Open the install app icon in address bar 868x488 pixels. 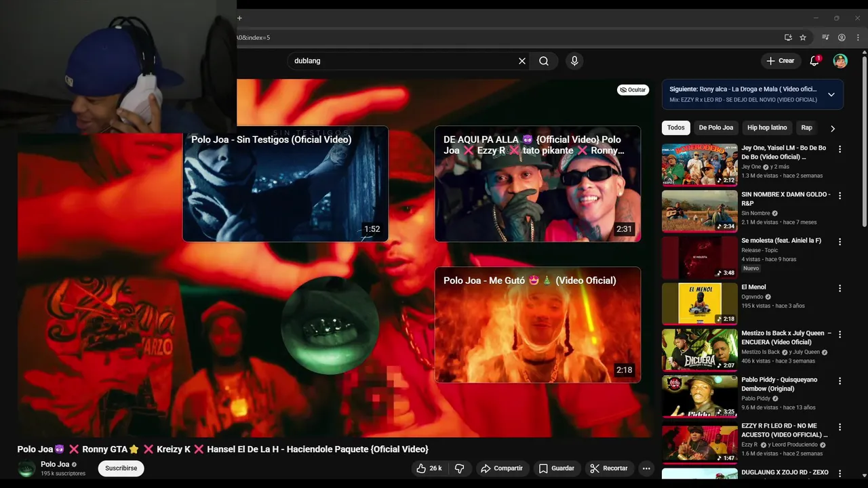(788, 37)
